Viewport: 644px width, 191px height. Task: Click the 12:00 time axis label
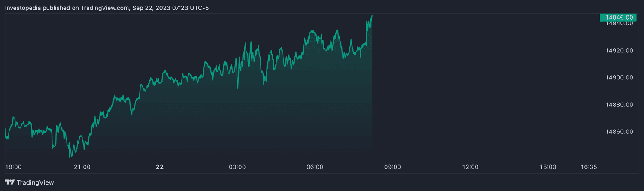[x=470, y=167]
